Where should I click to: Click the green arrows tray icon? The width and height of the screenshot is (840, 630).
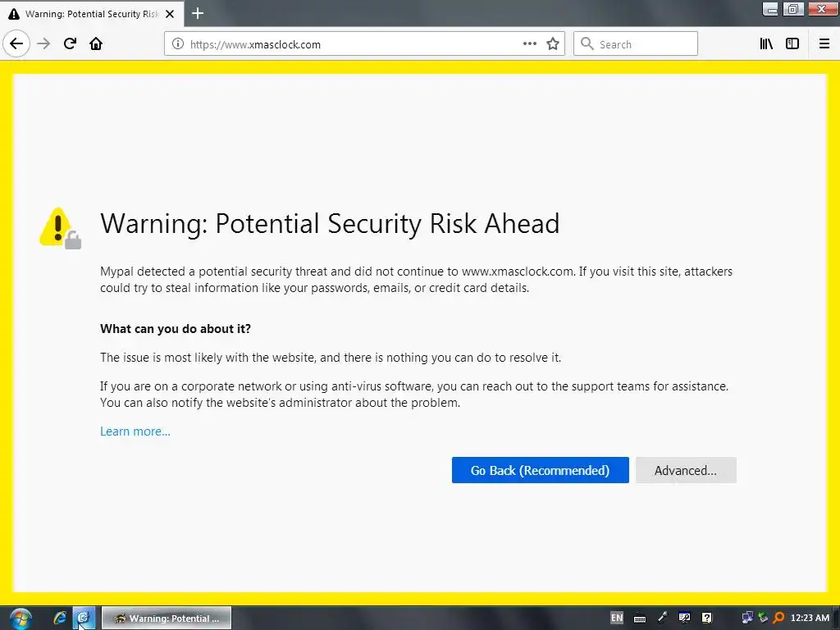763,618
